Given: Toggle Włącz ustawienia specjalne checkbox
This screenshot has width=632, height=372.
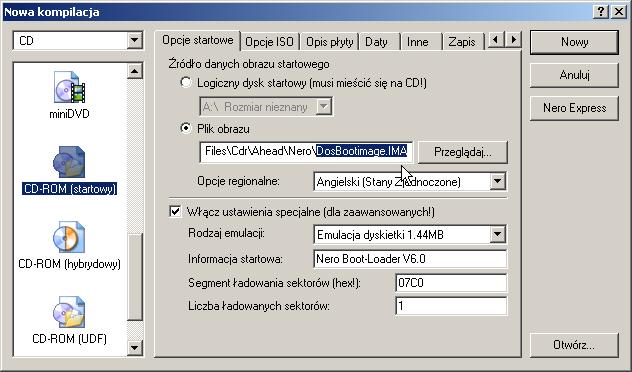Looking at the screenshot, I should click(175, 212).
